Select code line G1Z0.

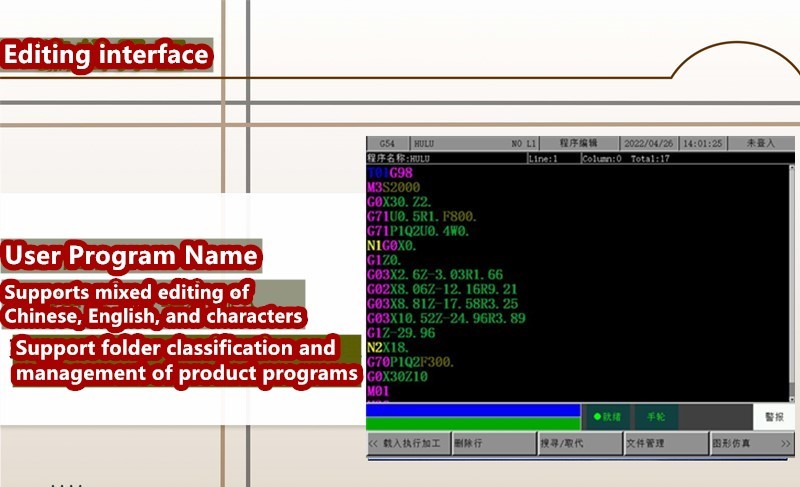(384, 260)
